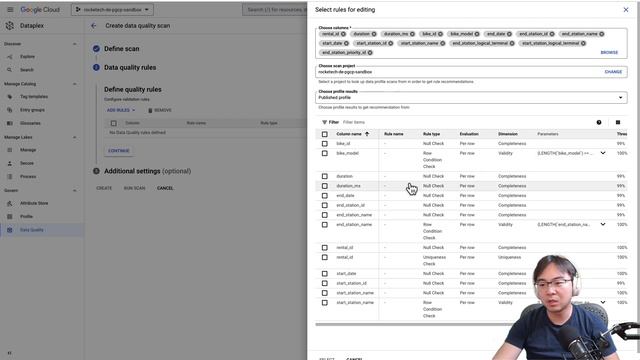Collapse the Discover section
Screen dimensions: 640x360
click(x=74, y=44)
